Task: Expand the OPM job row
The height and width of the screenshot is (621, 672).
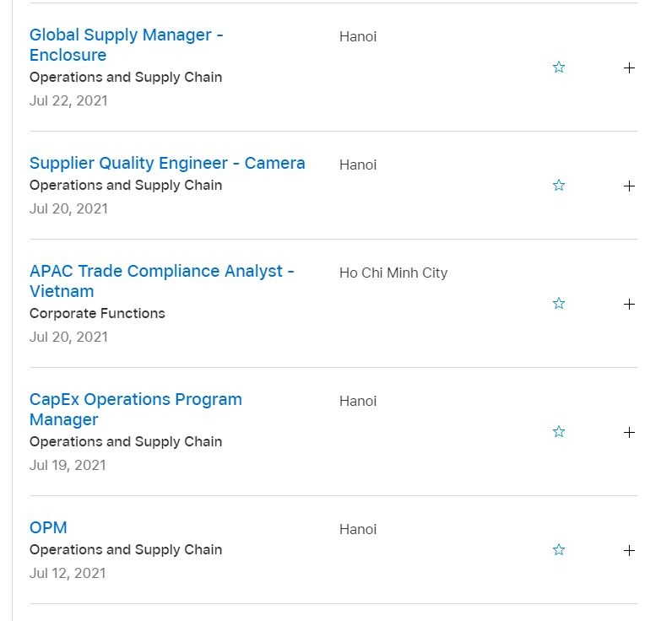Action: pyautogui.click(x=629, y=550)
